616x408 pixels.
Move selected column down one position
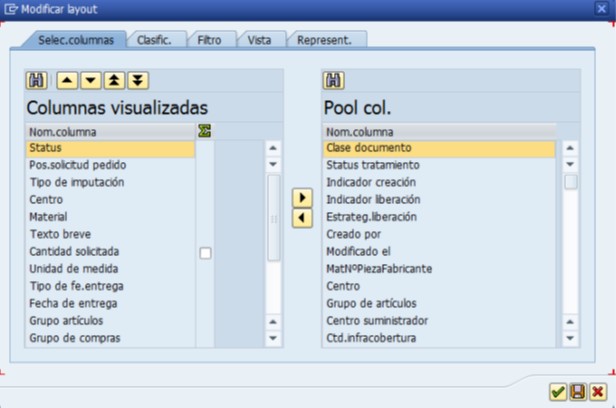[x=91, y=81]
